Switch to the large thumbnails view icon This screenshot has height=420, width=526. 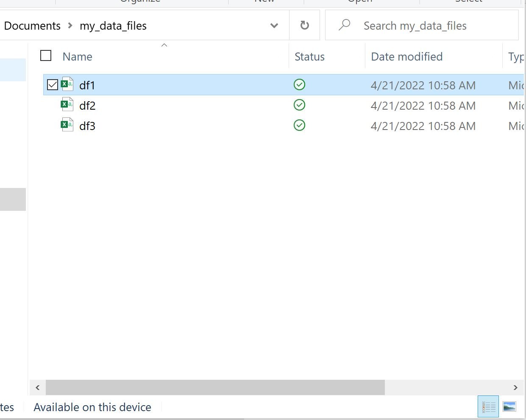tap(509, 407)
